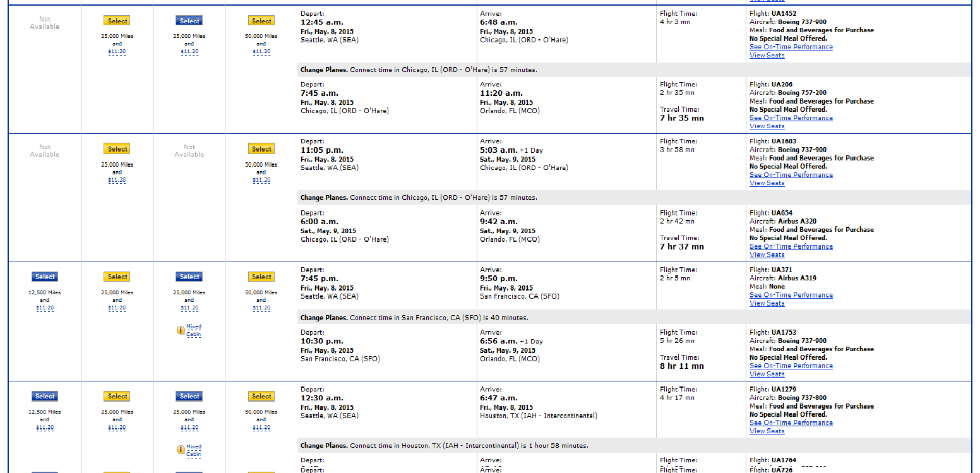
Task: Open View Seats for flight UA1452
Action: pos(767,56)
